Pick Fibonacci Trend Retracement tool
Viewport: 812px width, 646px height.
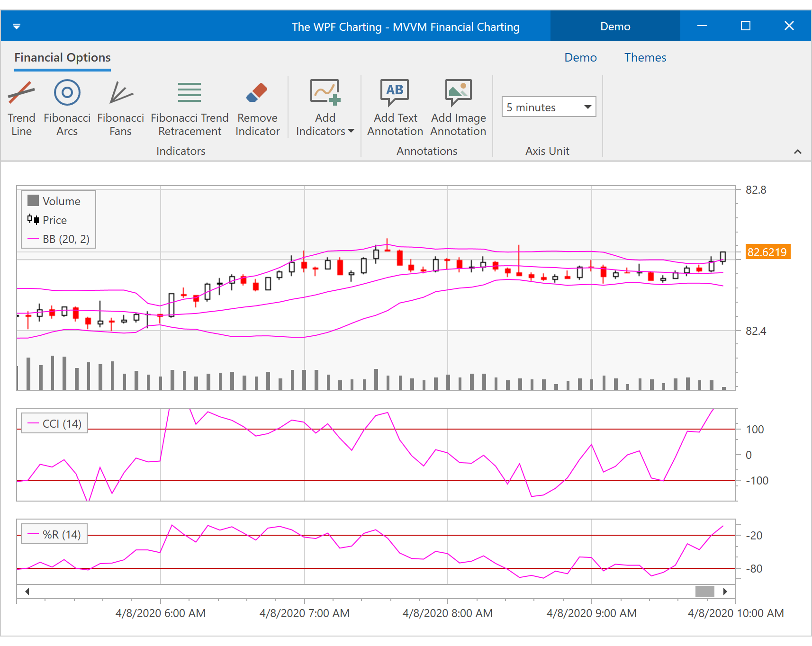click(189, 108)
